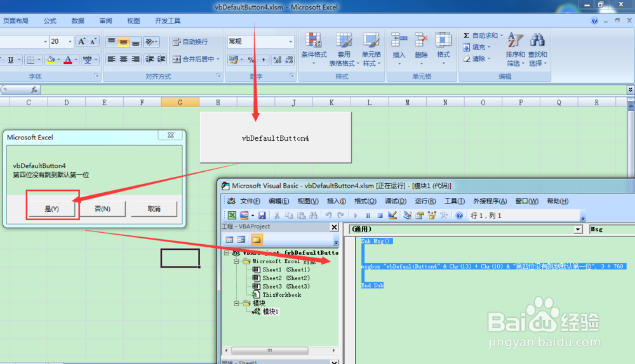Click the Decrease Font Size icon
Image resolution: width=635 pixels, height=364 pixels.
click(x=93, y=41)
